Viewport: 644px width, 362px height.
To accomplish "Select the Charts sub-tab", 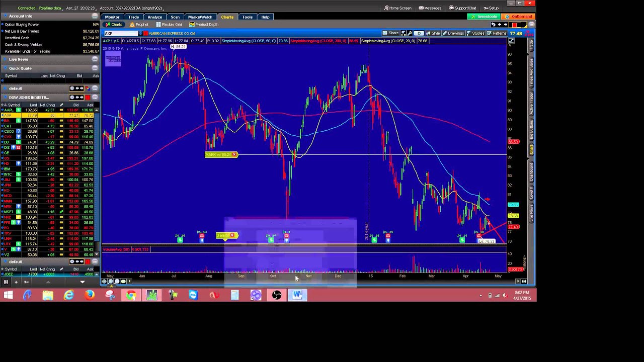I will (x=114, y=25).
